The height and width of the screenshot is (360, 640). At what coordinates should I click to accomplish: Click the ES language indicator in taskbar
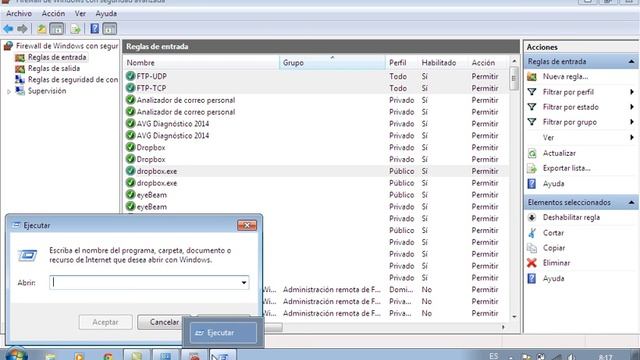click(493, 356)
